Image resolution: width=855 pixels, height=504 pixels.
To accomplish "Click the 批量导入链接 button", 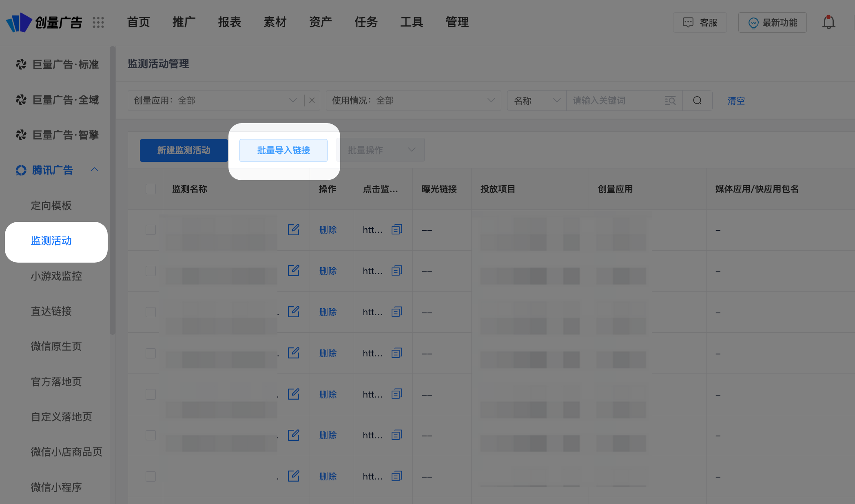I will (x=284, y=150).
